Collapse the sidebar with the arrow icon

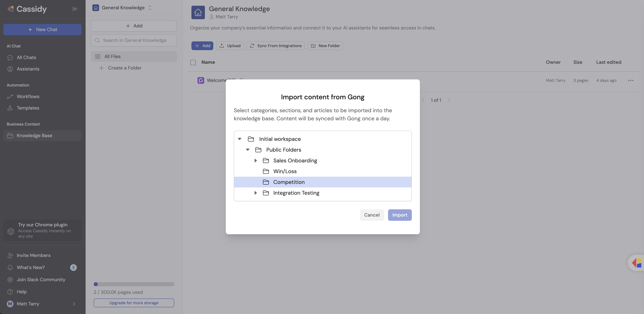point(75,9)
